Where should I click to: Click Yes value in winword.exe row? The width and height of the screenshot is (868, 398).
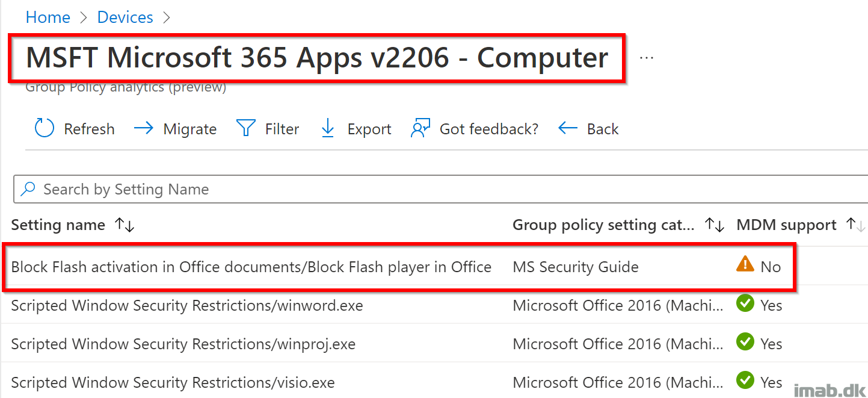pyautogui.click(x=771, y=305)
